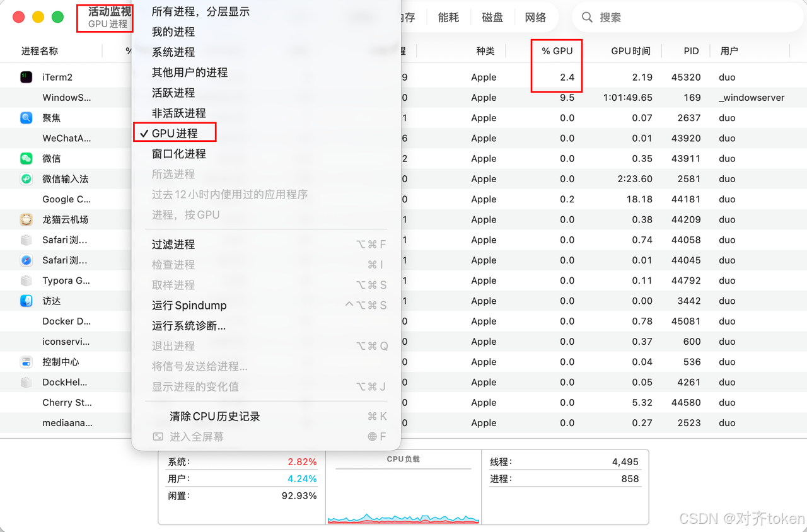This screenshot has width=807, height=532.
Task: Click the fullscreen icon beside 进入全屏幕
Action: [x=158, y=436]
